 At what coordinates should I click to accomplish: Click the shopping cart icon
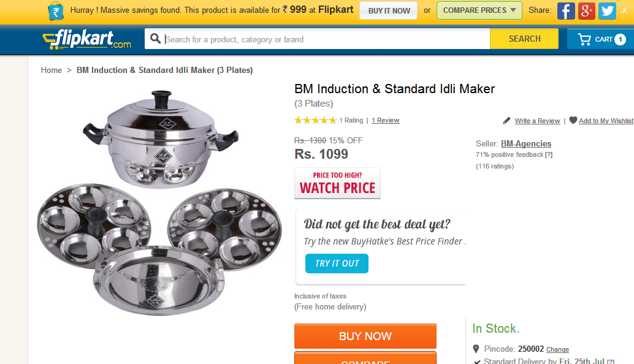coord(584,39)
